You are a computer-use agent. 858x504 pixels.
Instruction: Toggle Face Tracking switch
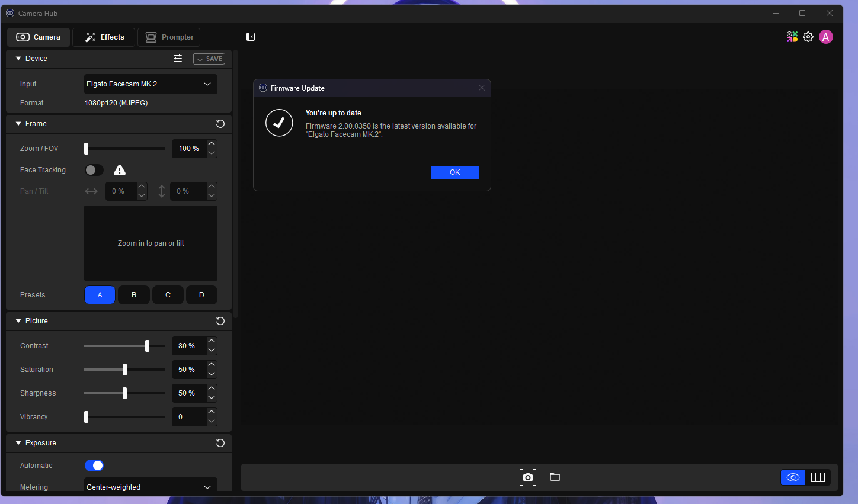(94, 170)
